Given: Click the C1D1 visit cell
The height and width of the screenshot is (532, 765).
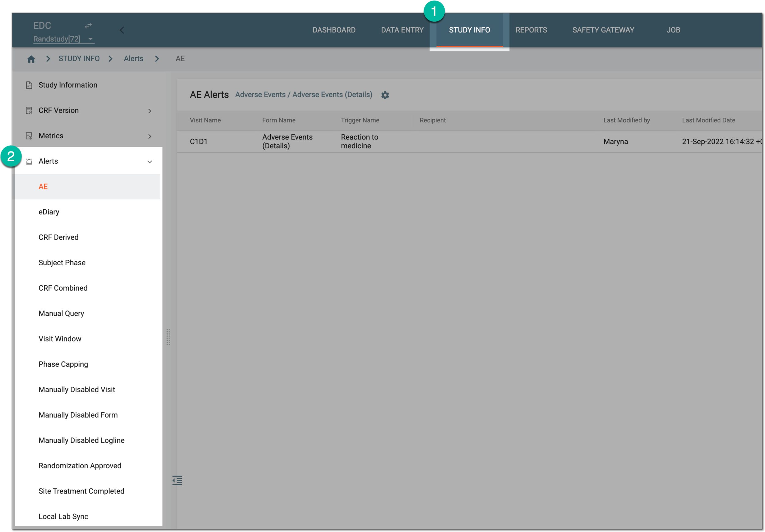Looking at the screenshot, I should pyautogui.click(x=199, y=142).
